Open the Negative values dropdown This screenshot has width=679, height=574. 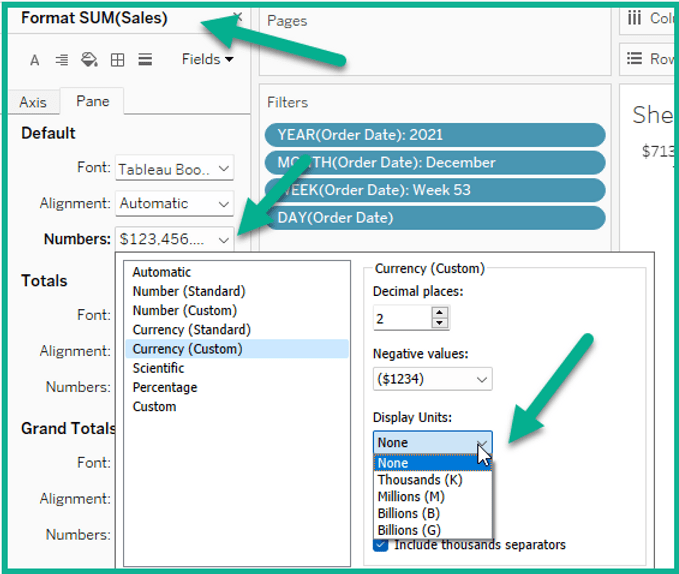click(x=432, y=380)
